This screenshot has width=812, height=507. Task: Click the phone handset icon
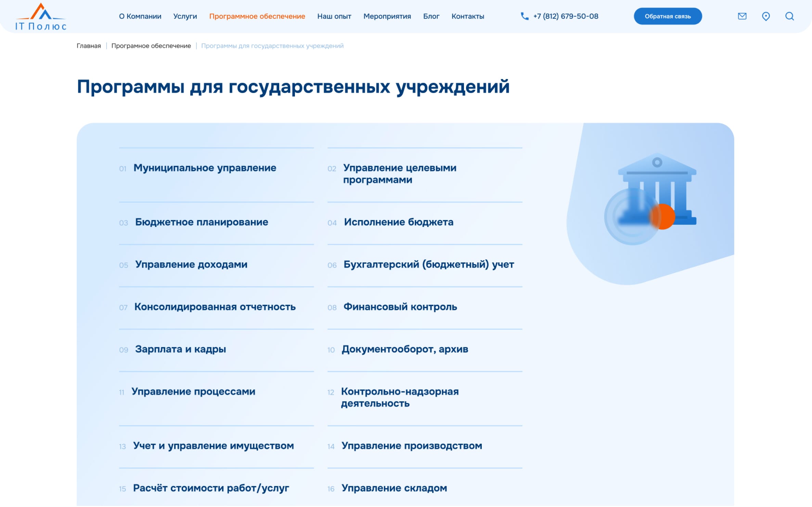[x=524, y=16]
